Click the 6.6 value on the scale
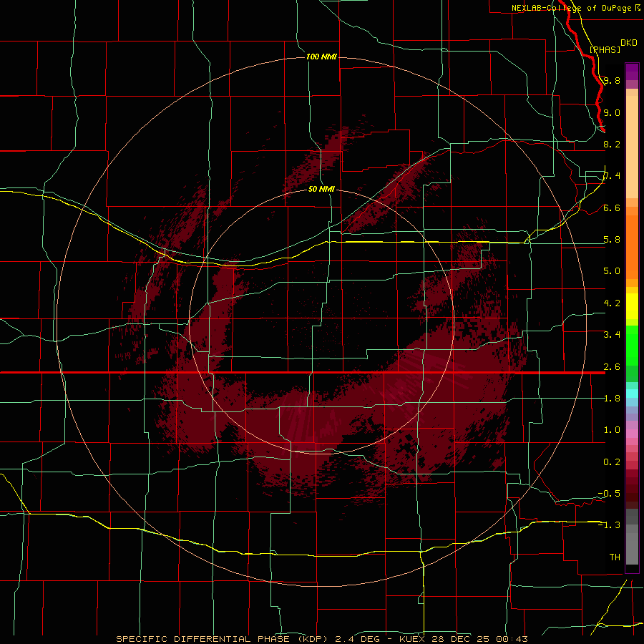 [612, 208]
